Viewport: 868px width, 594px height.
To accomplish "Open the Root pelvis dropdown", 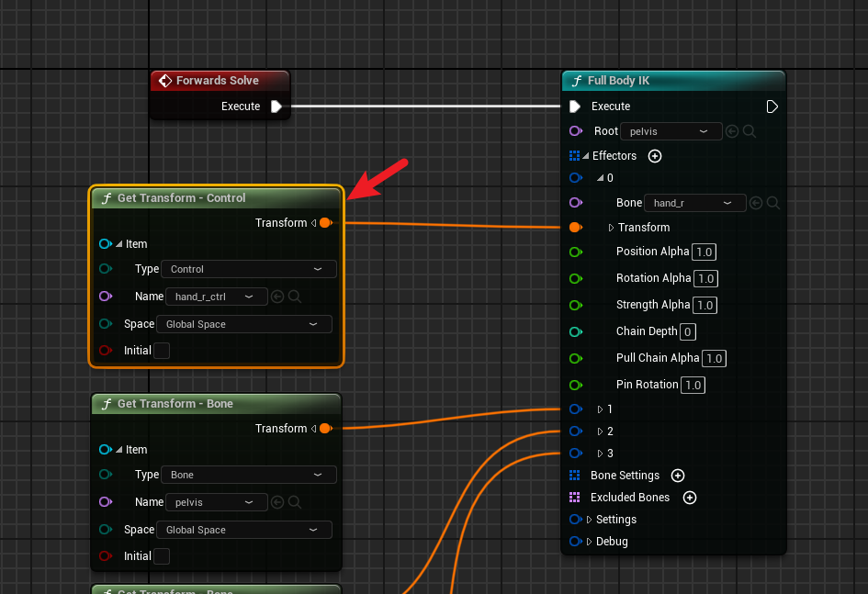I will tap(671, 131).
